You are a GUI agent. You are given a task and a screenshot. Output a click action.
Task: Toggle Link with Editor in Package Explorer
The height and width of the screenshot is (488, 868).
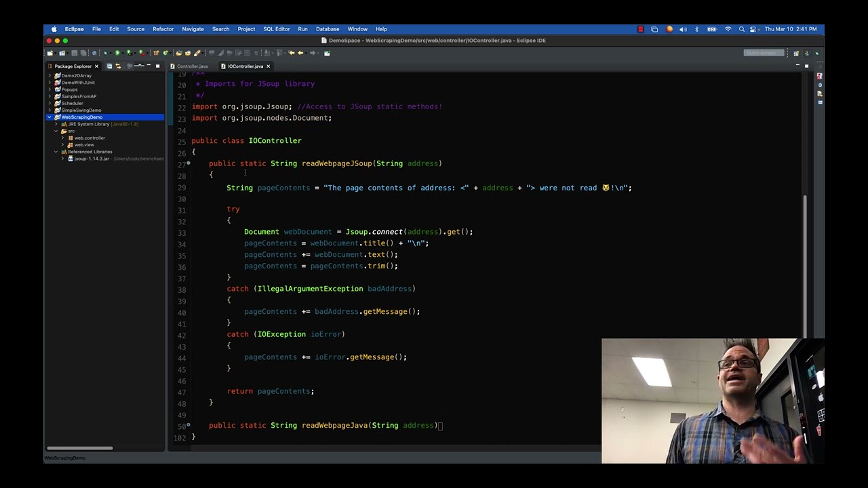pyautogui.click(x=118, y=66)
